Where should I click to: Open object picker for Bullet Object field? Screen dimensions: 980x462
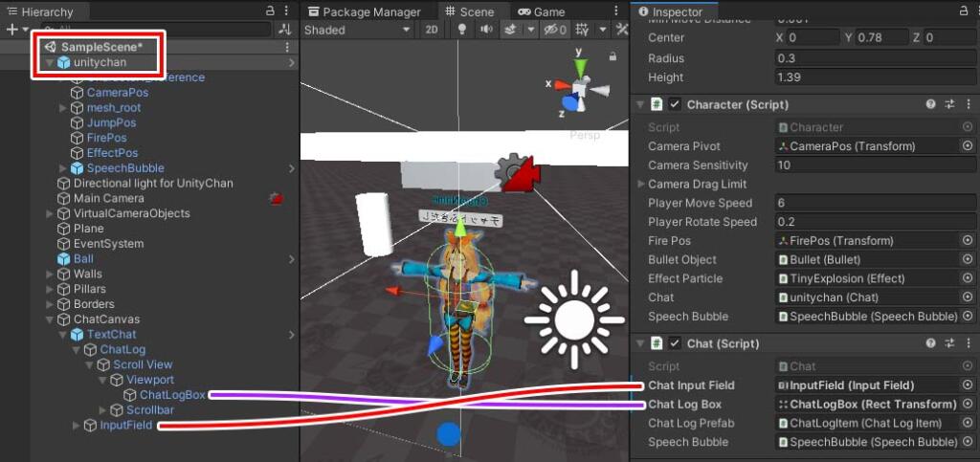(x=968, y=259)
